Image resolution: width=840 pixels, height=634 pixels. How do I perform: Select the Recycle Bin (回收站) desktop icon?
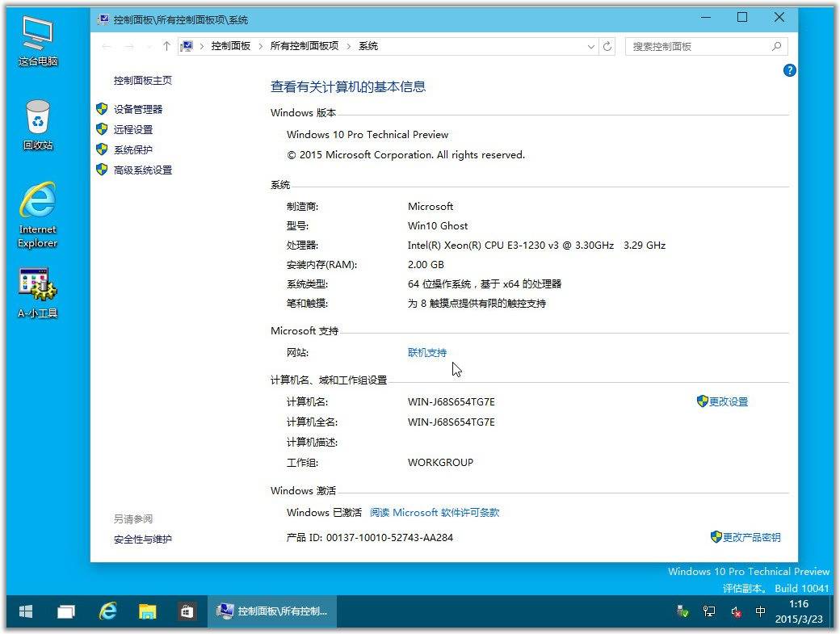pyautogui.click(x=37, y=124)
